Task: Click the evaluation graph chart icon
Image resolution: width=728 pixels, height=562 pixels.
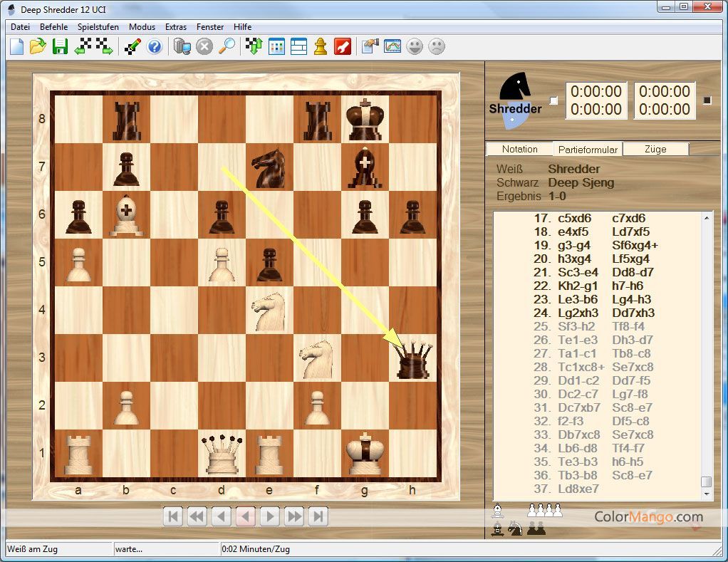Action: coord(392,47)
